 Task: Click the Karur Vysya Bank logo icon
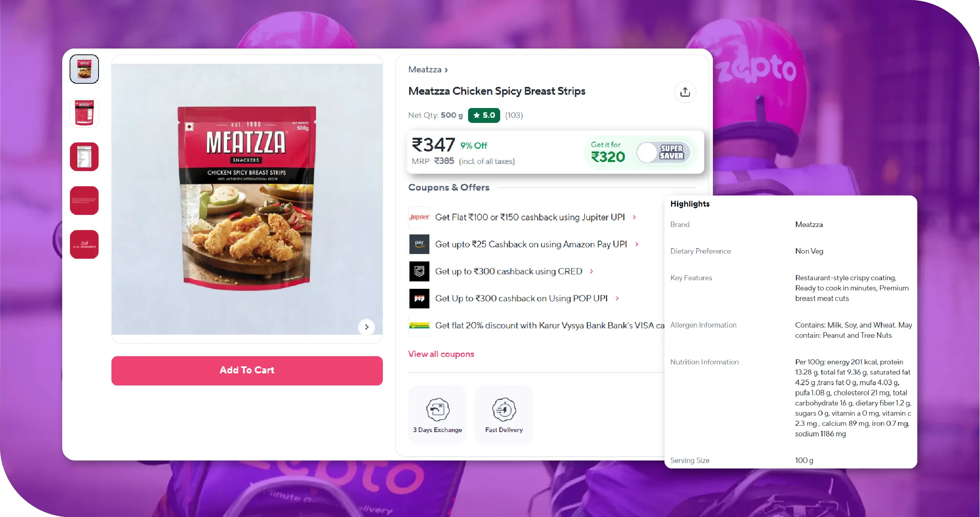(419, 325)
